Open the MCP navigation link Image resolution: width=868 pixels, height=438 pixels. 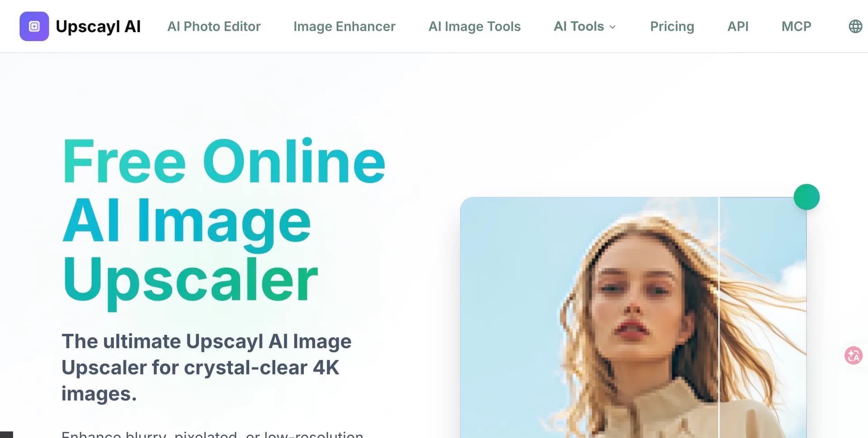coord(796,26)
